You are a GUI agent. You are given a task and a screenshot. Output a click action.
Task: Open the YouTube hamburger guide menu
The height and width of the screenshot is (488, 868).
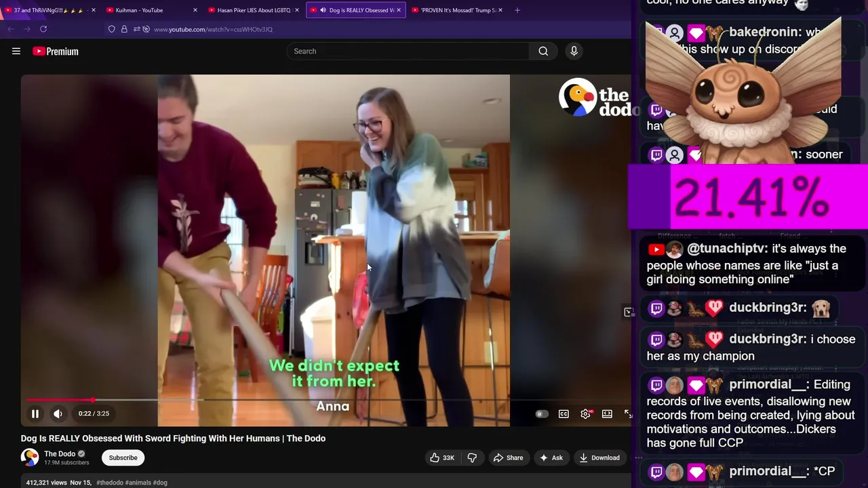pos(16,52)
